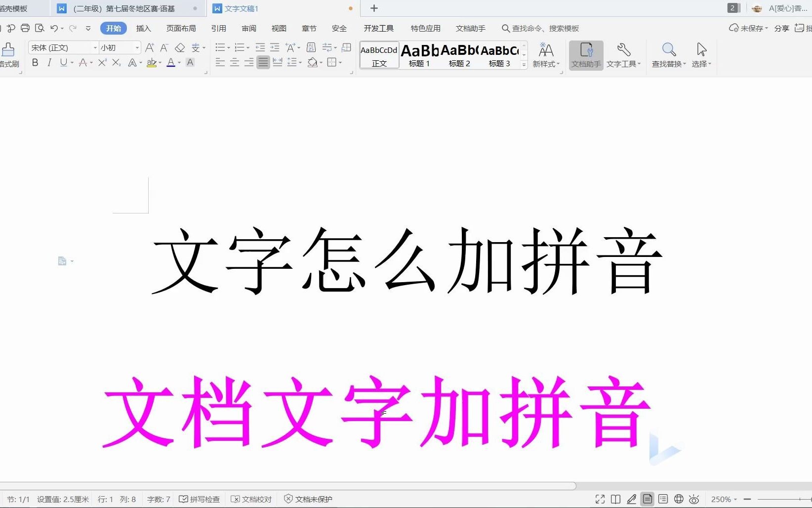
Task: Expand the styles gallery list
Action: (x=524, y=64)
